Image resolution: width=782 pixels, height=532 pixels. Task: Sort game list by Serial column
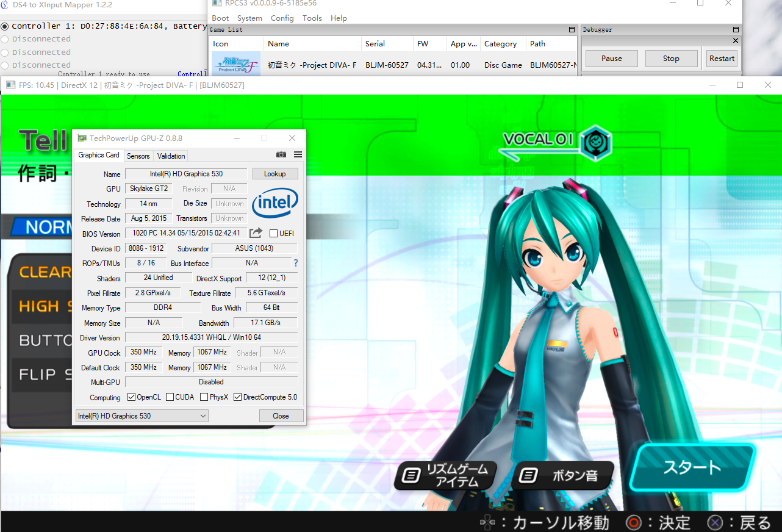click(x=387, y=44)
